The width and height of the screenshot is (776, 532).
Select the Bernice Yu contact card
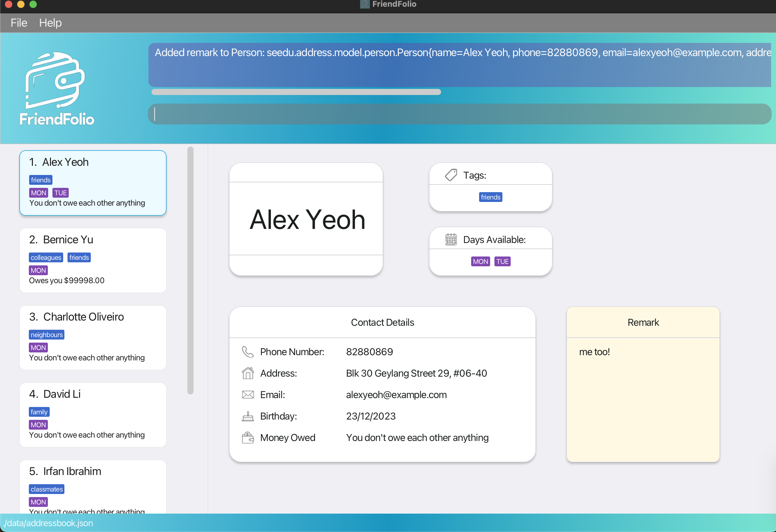[93, 260]
